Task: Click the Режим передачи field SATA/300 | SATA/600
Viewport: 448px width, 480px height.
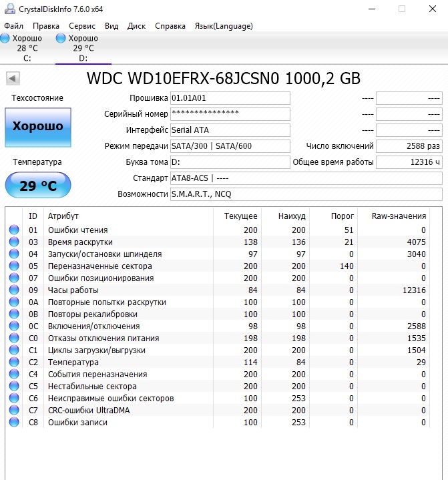Action: pyautogui.click(x=230, y=146)
